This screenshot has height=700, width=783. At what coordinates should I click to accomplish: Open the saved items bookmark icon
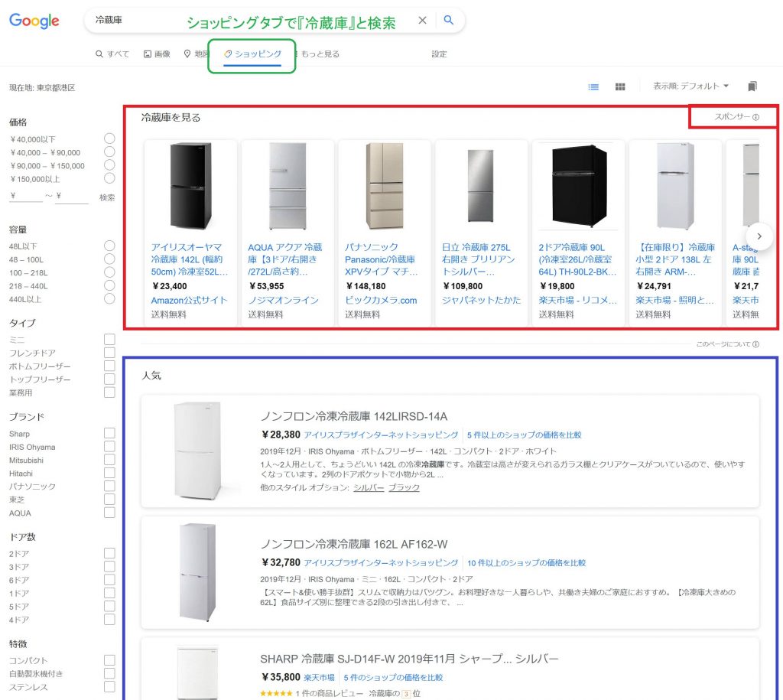752,86
